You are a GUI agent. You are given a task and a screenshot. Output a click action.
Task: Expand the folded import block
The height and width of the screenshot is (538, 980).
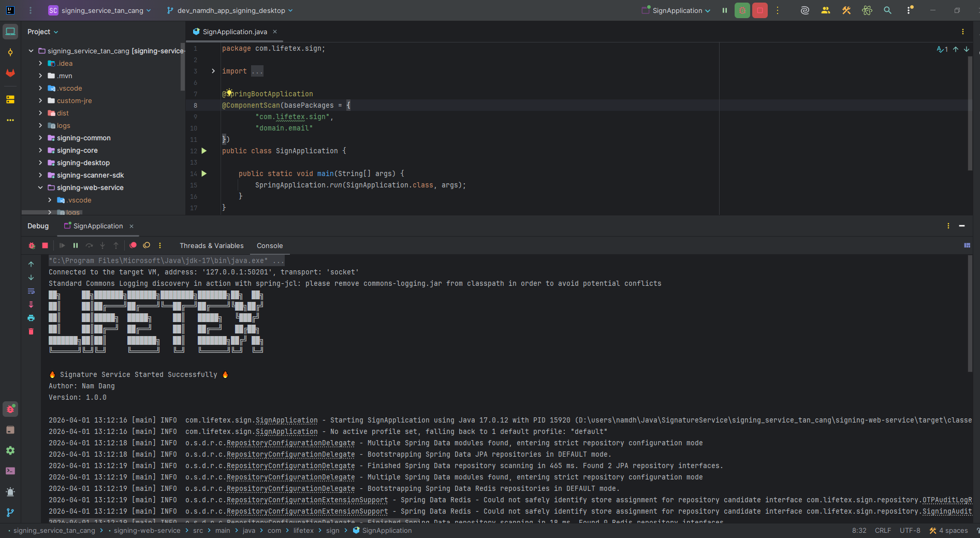click(213, 71)
